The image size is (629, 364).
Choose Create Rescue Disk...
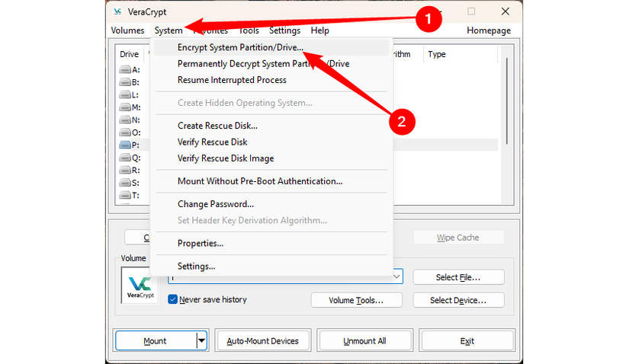tap(271, 126)
